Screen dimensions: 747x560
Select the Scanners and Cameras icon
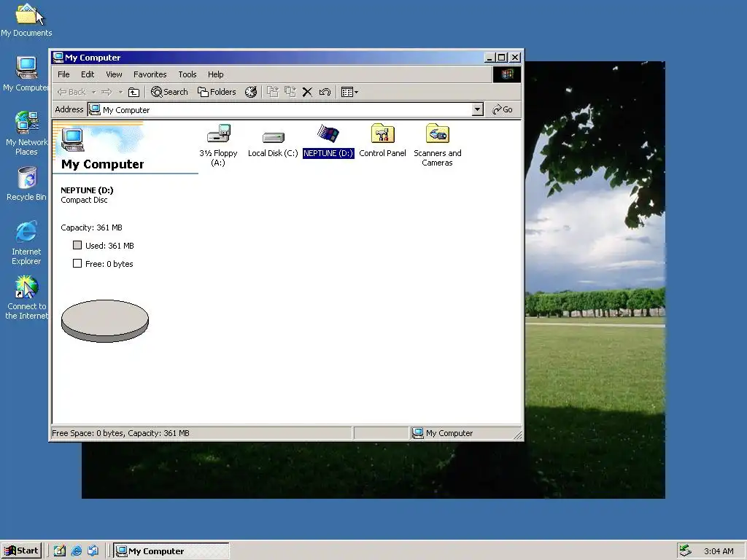coord(438,134)
